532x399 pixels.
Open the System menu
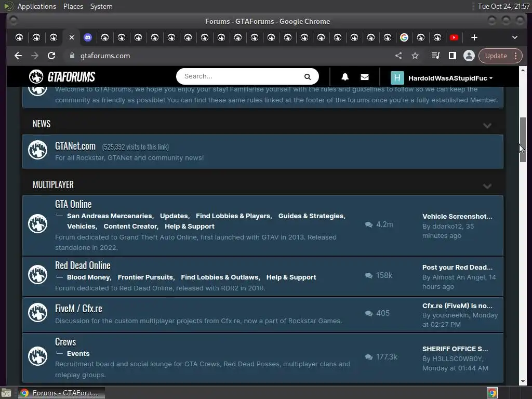[101, 6]
